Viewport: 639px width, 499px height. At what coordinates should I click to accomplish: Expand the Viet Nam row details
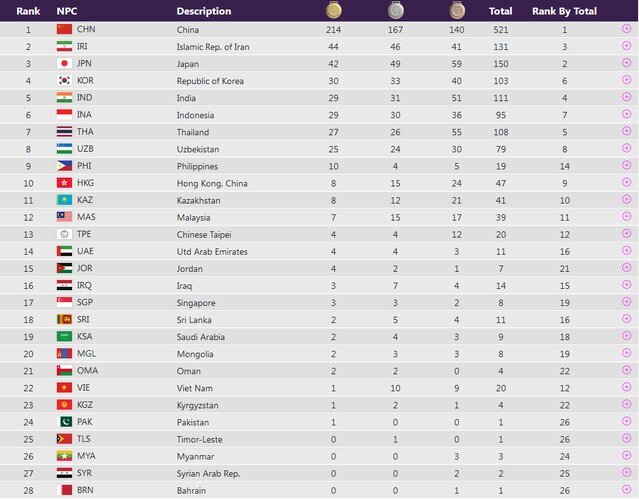click(x=626, y=388)
